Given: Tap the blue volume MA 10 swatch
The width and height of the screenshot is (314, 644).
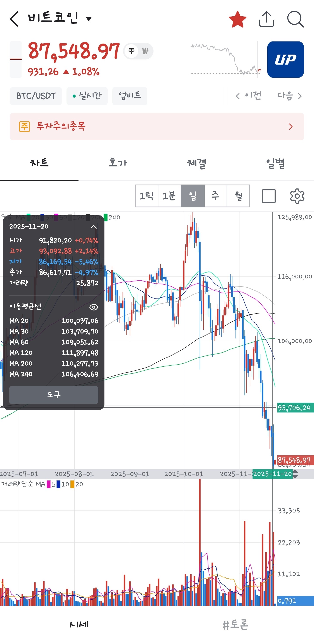Looking at the screenshot, I should pos(58,484).
